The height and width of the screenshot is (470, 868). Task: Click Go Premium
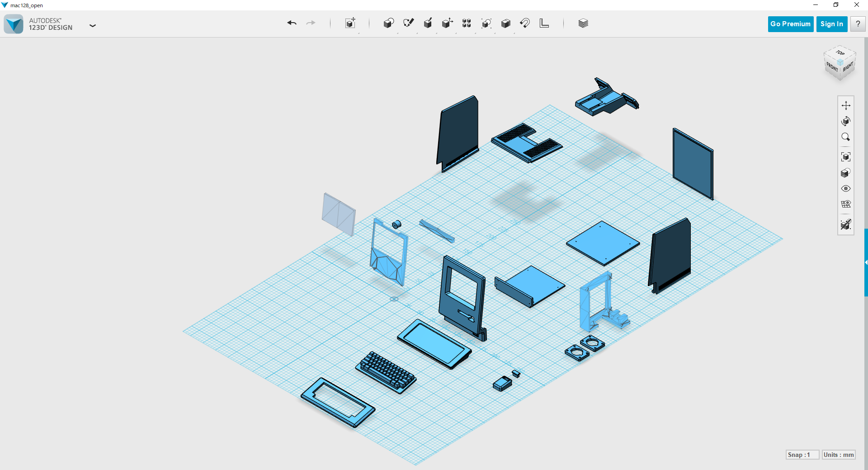pyautogui.click(x=790, y=24)
